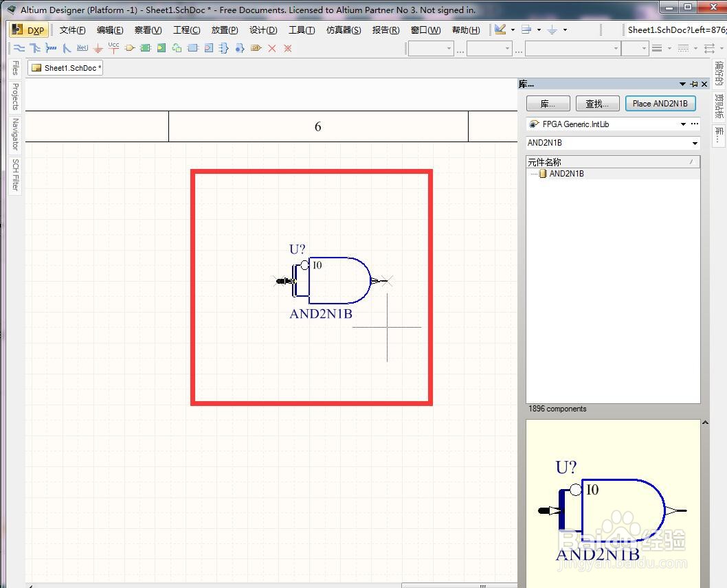Click the blue dot sheet toolbar icon
Image resolution: width=727 pixels, height=588 pixels.
240,47
